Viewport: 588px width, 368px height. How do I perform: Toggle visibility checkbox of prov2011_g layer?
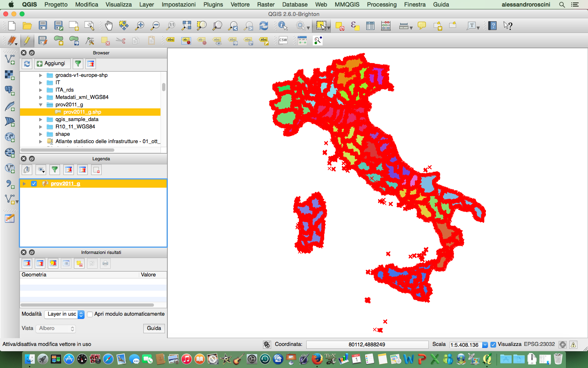click(x=34, y=184)
